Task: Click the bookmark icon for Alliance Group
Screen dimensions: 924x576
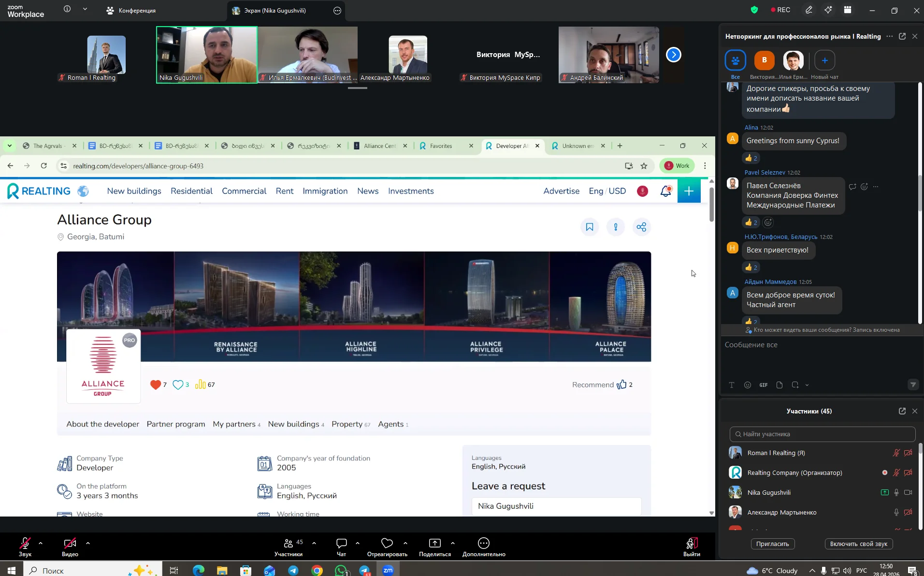Action: (590, 227)
